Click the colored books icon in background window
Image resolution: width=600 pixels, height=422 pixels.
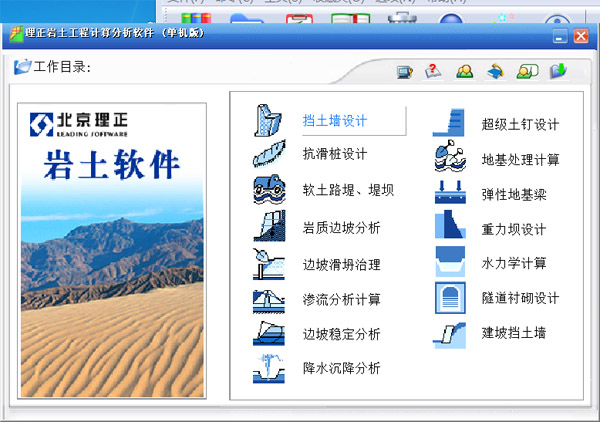196,18
